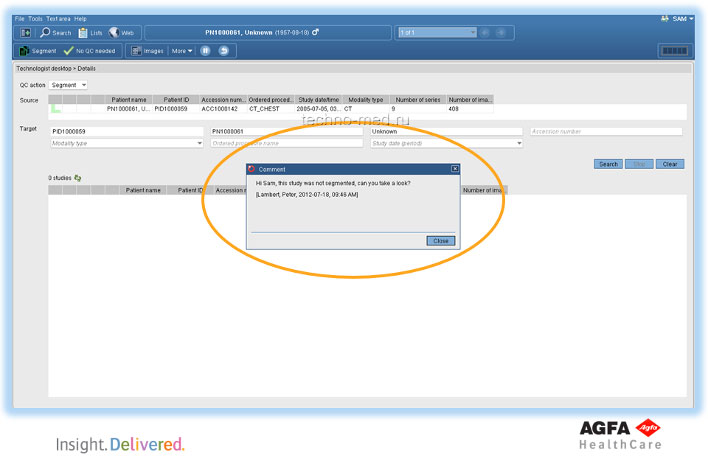Click the Segment action button in toolbar
This screenshot has height=469, width=708.
click(x=38, y=51)
